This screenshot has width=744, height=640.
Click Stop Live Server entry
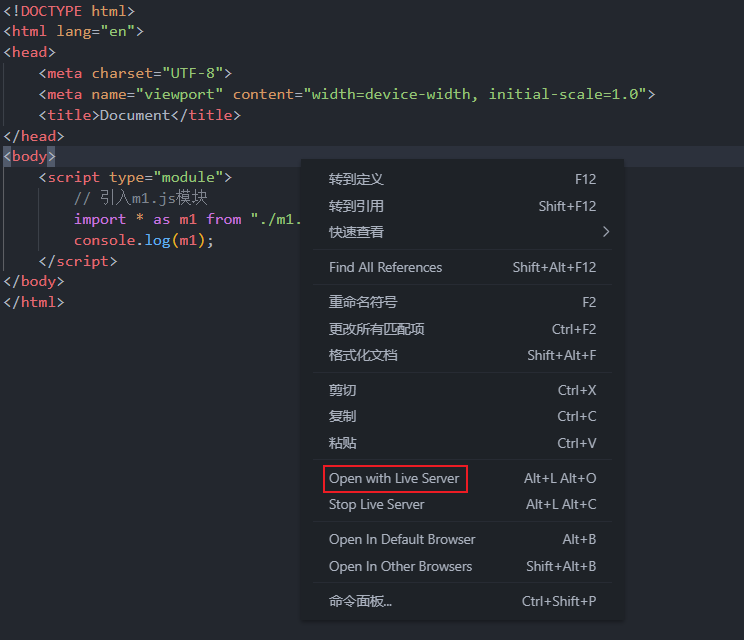(x=376, y=504)
